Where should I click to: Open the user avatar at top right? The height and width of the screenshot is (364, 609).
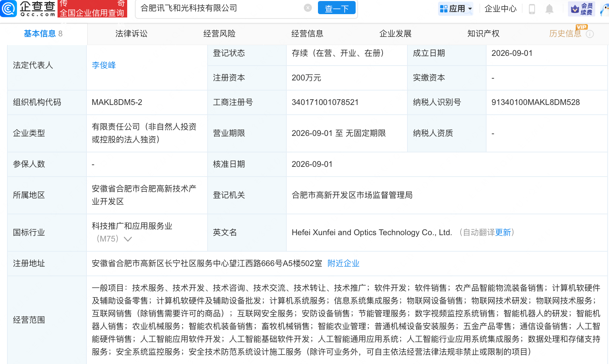tap(605, 10)
